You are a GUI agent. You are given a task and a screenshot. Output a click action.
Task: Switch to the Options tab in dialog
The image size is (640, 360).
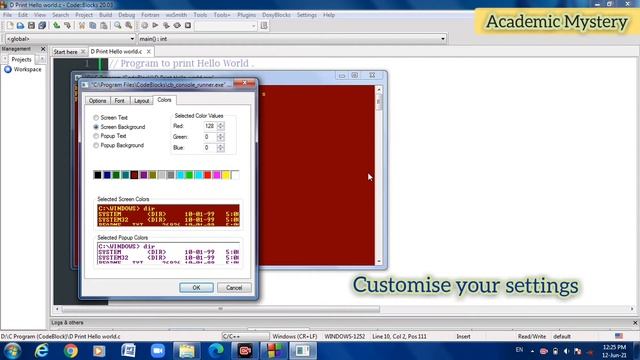click(98, 100)
